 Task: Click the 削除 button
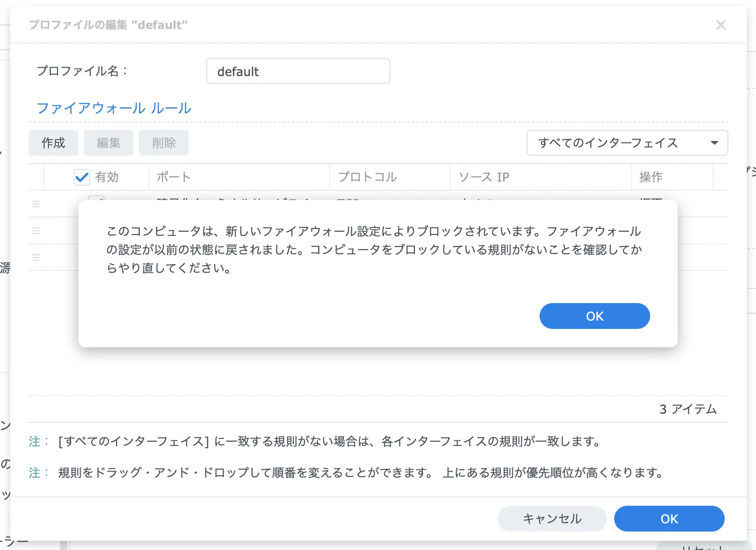pyautogui.click(x=164, y=143)
